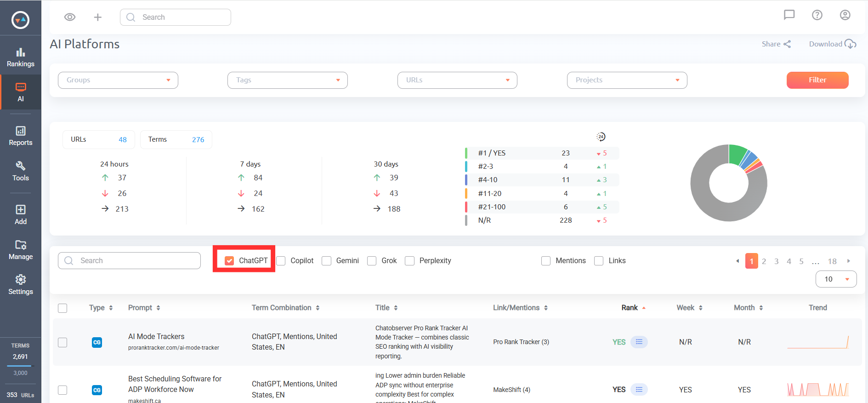This screenshot has height=403, width=868.
Task: Open the Groups dropdown
Action: [118, 80]
